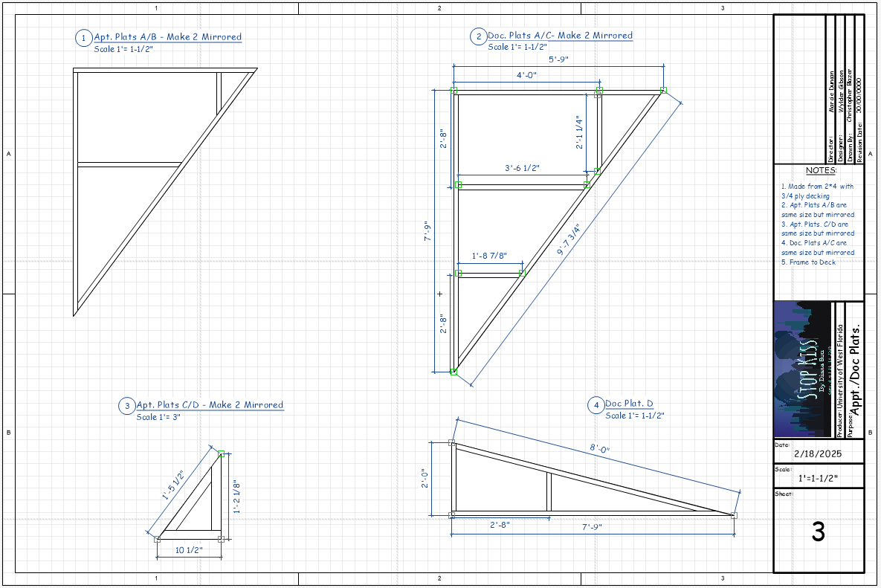The height and width of the screenshot is (588, 881).
Task: Select the "Apt. Plats A/B - Make 2 Mirrored" title
Action: pos(167,37)
